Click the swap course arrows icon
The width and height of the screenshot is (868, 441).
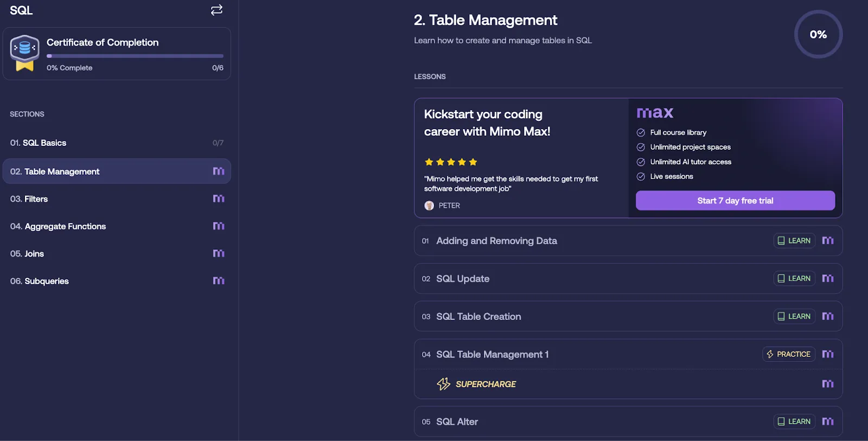[216, 10]
